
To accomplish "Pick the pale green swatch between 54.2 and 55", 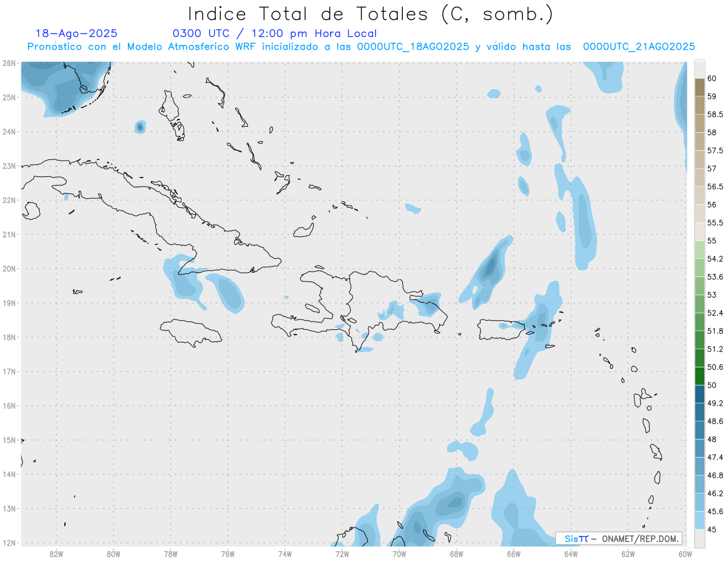I will pos(699,250).
